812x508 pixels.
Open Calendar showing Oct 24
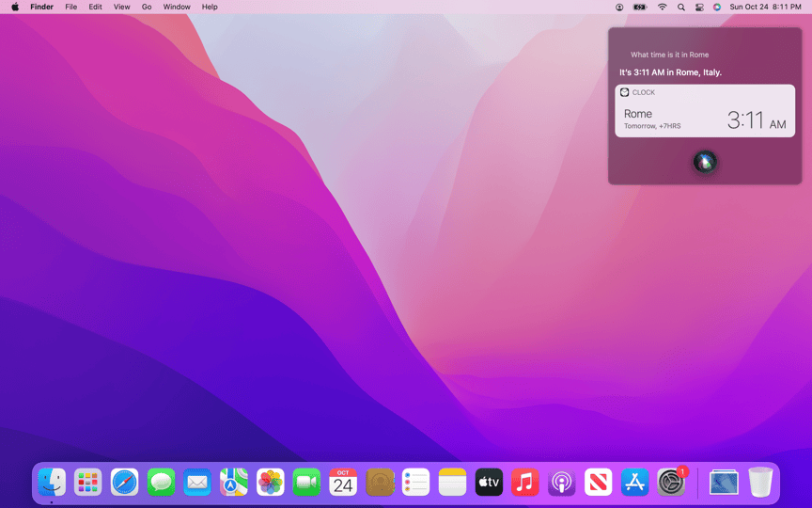343,482
